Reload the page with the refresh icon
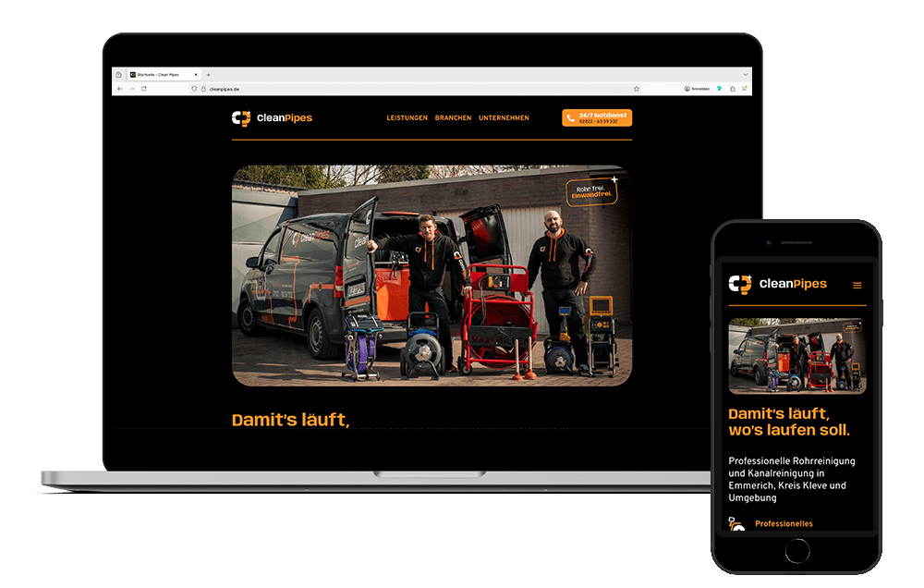Screen dimensions: 924x588 [x=144, y=89]
